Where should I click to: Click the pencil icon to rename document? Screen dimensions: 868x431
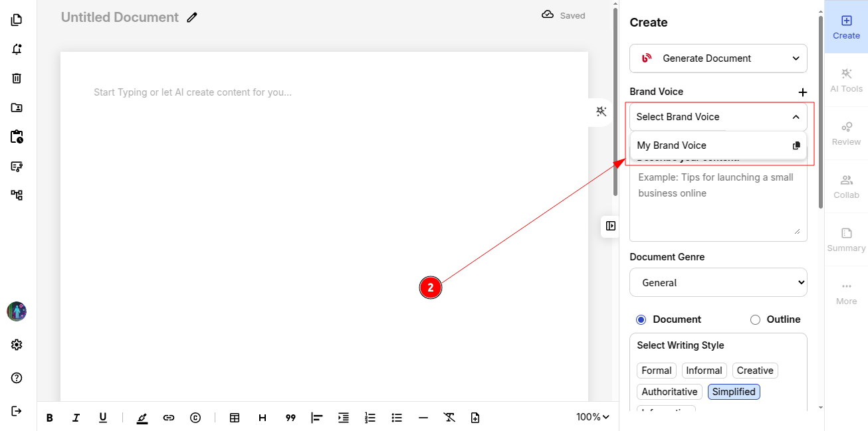192,17
